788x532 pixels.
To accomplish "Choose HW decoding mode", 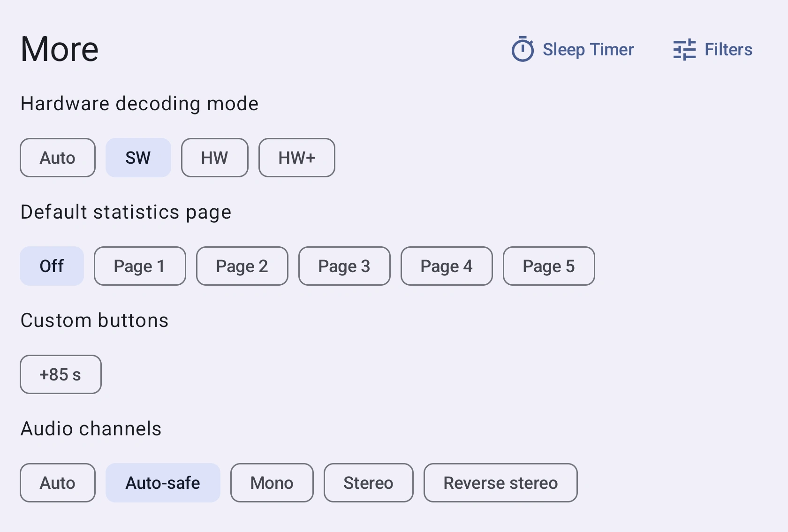I will tap(214, 158).
